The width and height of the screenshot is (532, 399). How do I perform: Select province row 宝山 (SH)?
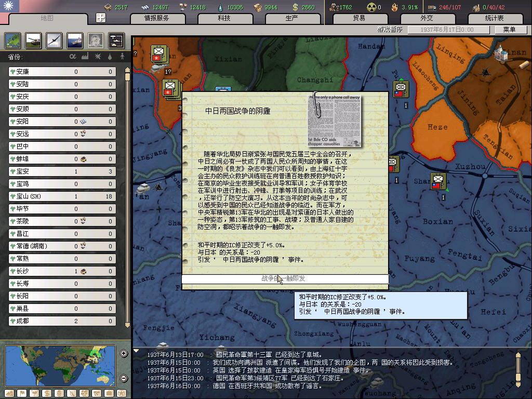tap(62, 196)
